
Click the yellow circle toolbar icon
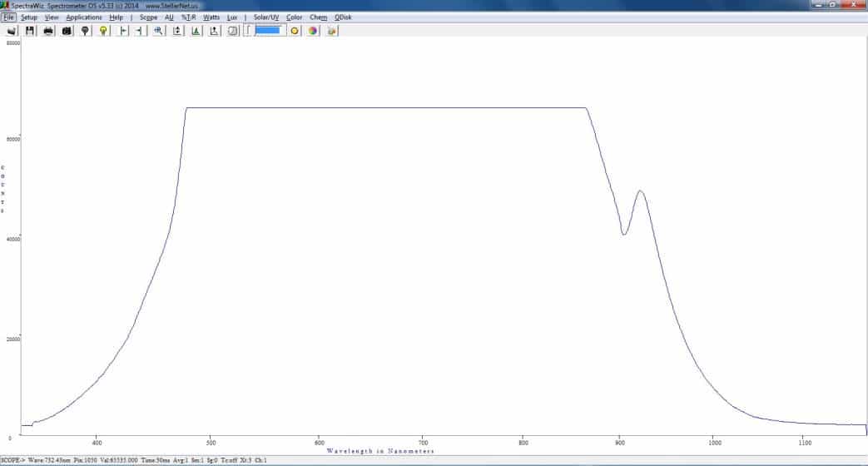tap(295, 31)
